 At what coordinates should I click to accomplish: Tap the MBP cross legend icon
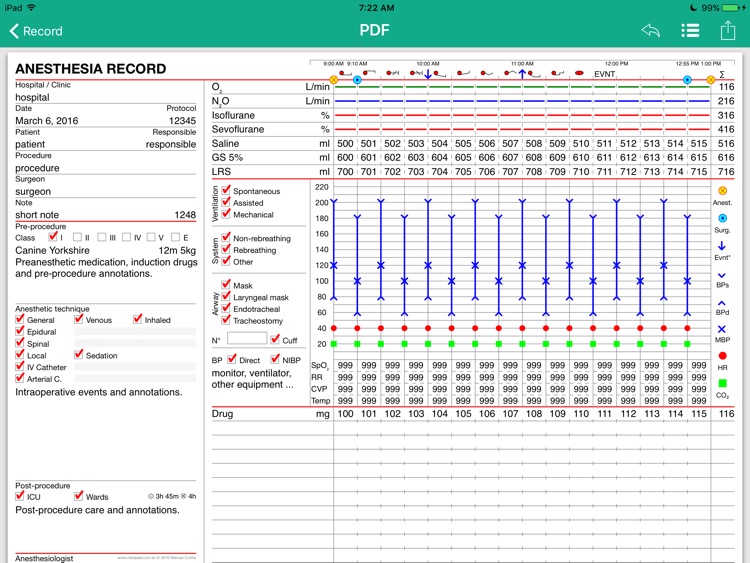click(722, 329)
